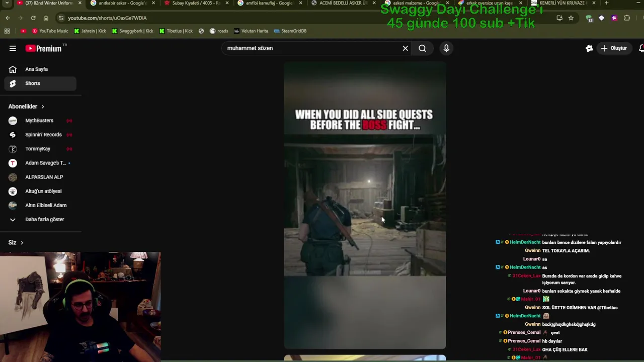This screenshot has width=644, height=362.
Task: Click the install app icon in address bar
Action: 559,18
